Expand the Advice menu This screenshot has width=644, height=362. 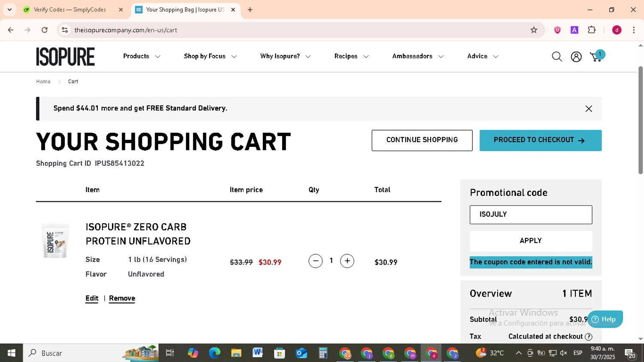pos(483,56)
